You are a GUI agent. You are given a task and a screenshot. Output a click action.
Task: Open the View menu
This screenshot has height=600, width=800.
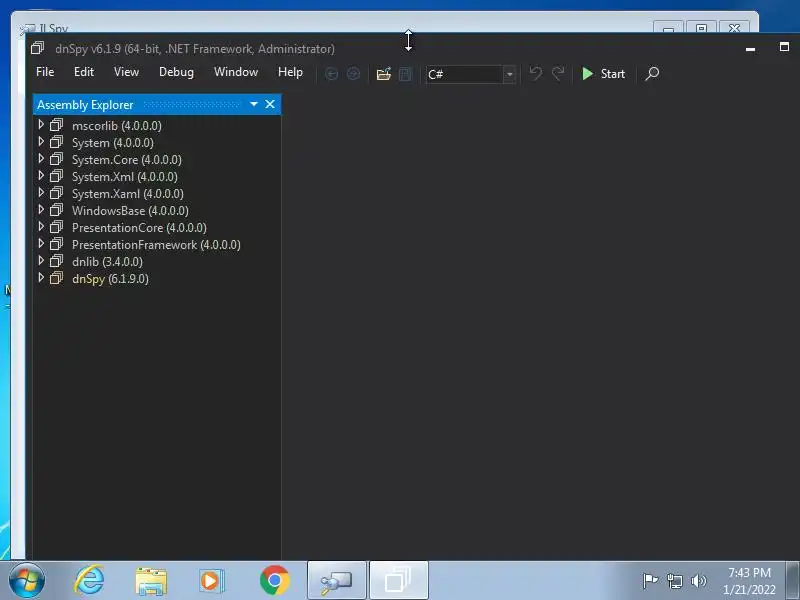pos(126,72)
